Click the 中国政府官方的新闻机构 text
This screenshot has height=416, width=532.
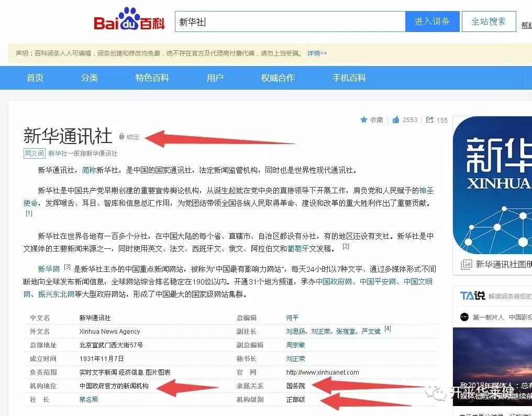click(x=114, y=386)
